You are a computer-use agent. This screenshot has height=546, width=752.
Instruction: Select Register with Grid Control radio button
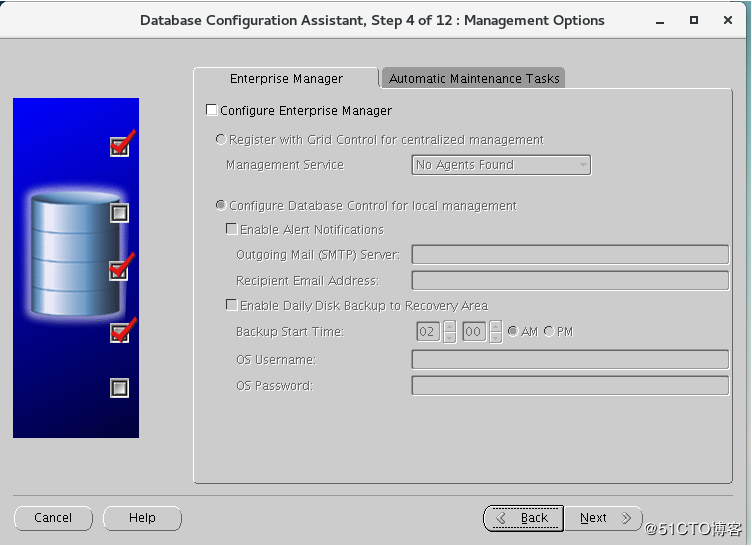tap(221, 140)
